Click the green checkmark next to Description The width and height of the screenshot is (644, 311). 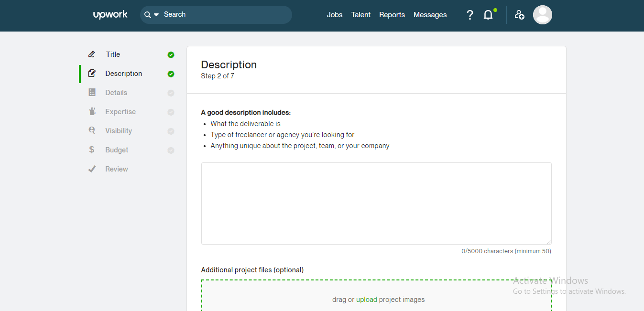171,74
